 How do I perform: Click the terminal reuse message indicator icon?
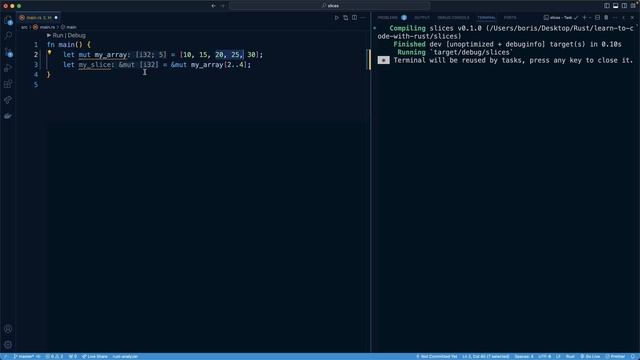(383, 60)
